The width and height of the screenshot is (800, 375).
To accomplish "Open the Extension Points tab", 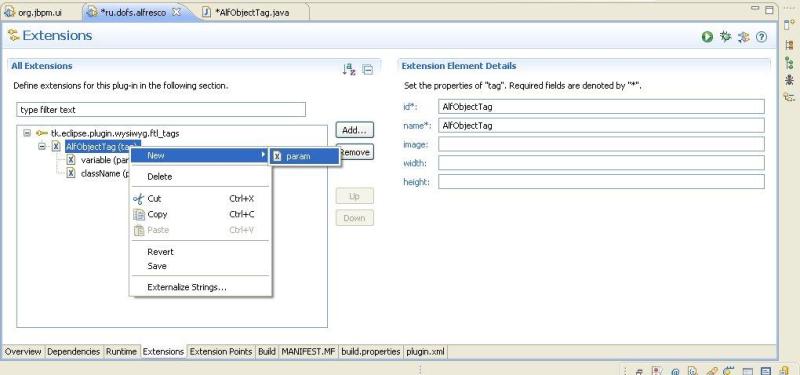I will (221, 352).
